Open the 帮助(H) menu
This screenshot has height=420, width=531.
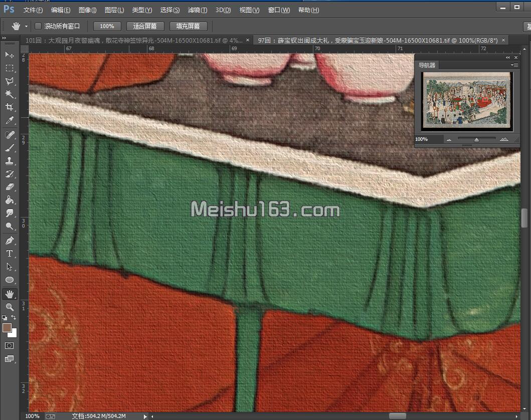(x=308, y=10)
